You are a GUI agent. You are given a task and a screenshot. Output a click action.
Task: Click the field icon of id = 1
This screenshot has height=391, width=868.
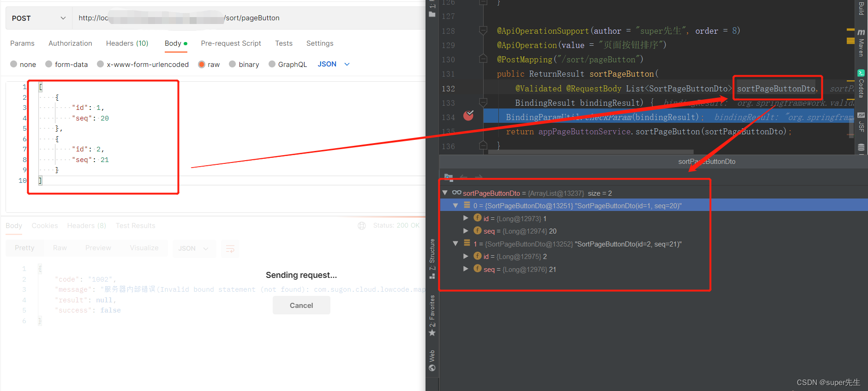coord(478,218)
